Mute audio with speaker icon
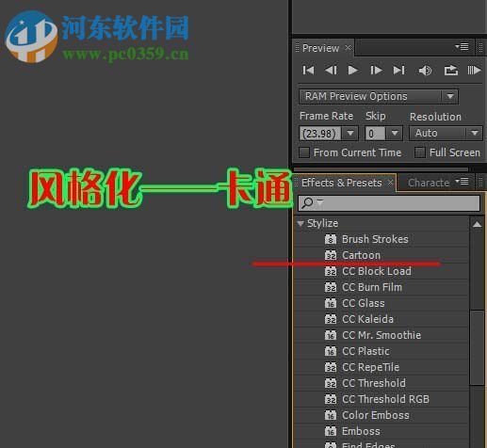Image resolution: width=487 pixels, height=448 pixels. pos(425,71)
